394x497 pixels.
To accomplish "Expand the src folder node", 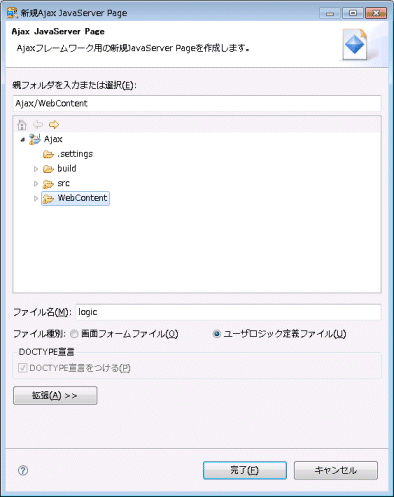I will tap(36, 184).
